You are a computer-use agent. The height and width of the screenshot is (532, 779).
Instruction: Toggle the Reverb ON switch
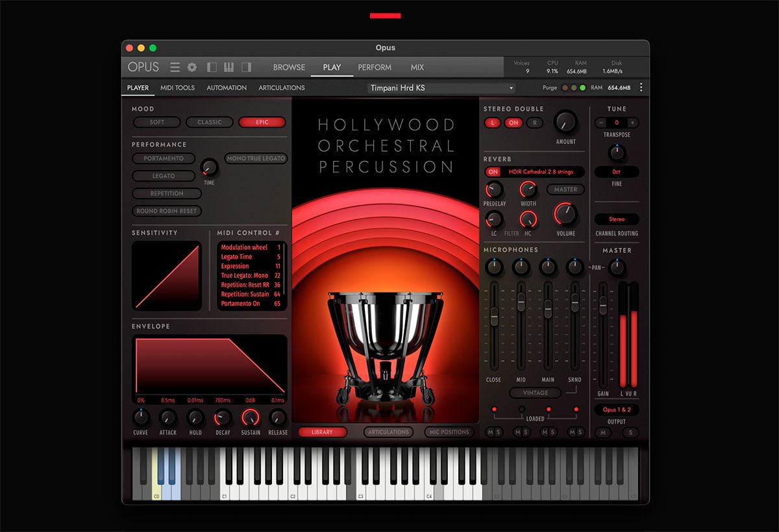click(493, 172)
